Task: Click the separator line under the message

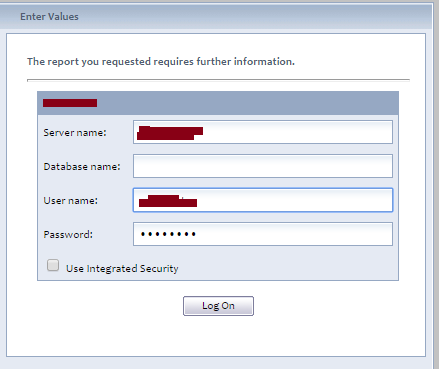Action: [x=218, y=80]
